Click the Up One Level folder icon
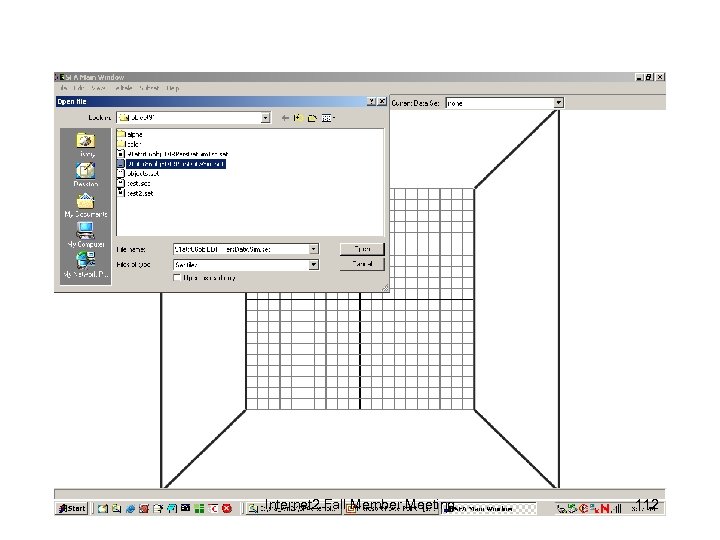Screen dimensions: 720x540 [x=298, y=118]
